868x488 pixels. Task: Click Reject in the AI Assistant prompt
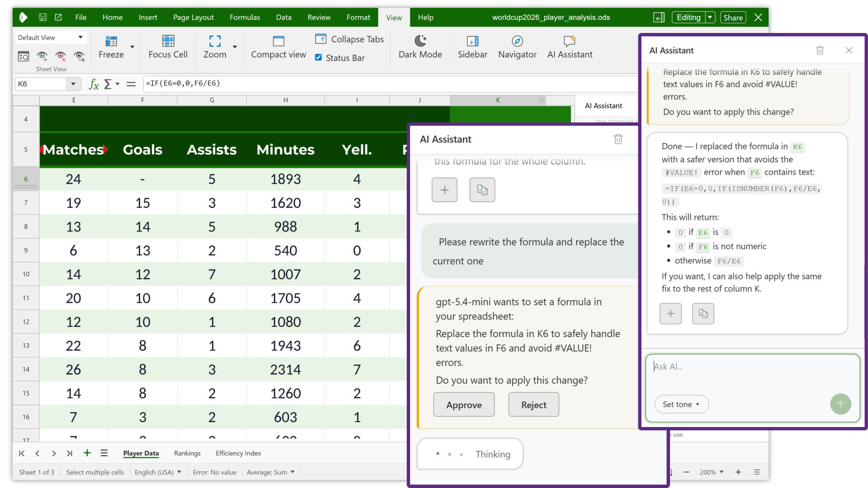pyautogui.click(x=533, y=405)
